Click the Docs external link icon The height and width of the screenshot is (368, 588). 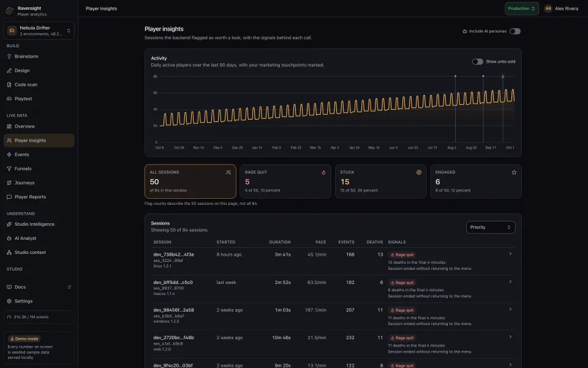[69, 287]
